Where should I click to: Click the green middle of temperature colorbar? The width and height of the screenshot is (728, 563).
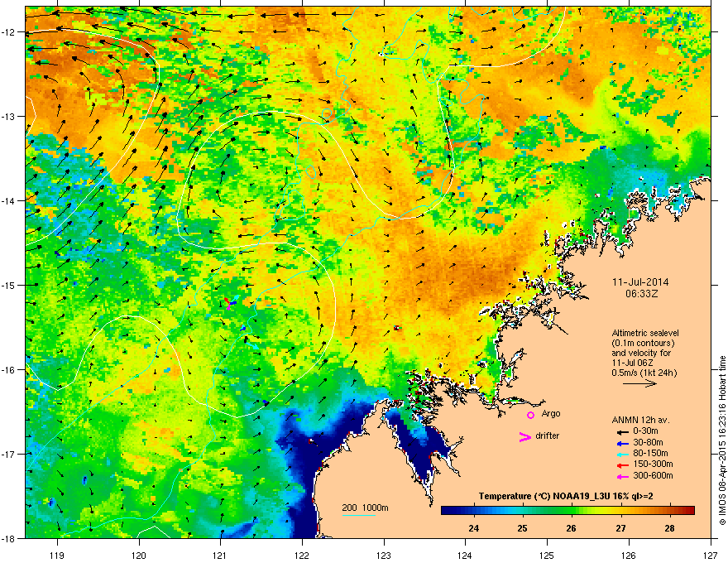tap(568, 511)
